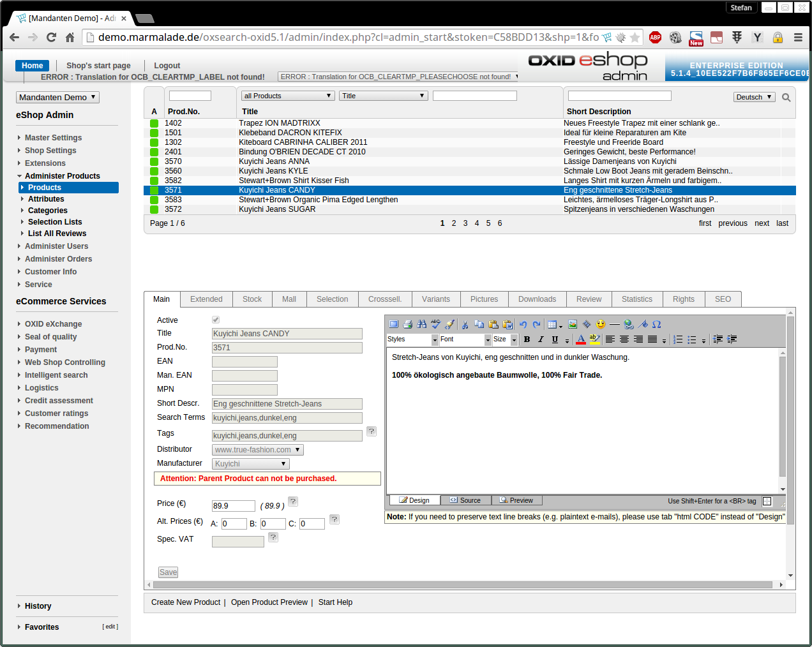Insert an image via the editor toolbar
Image resolution: width=812 pixels, height=647 pixels.
pos(573,324)
